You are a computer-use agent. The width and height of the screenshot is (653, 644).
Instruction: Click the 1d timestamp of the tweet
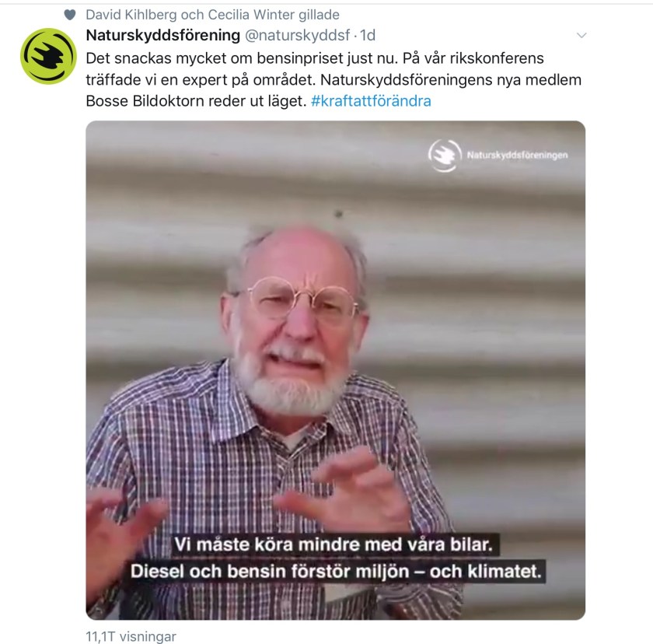(x=368, y=36)
